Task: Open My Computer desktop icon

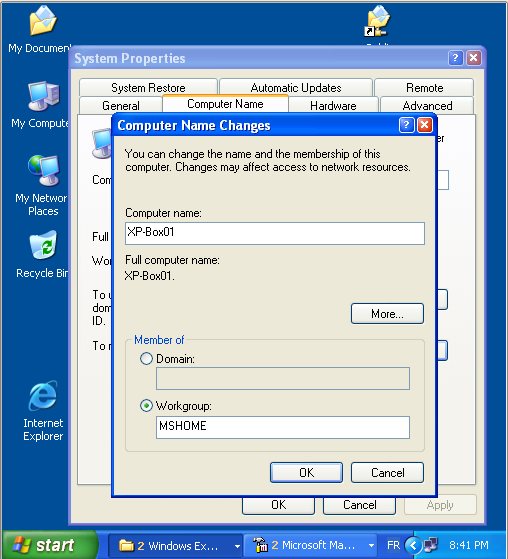Action: pyautogui.click(x=43, y=97)
